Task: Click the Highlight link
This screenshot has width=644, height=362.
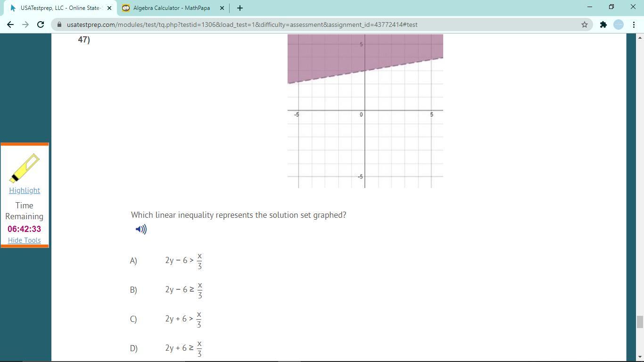Action: [x=25, y=190]
